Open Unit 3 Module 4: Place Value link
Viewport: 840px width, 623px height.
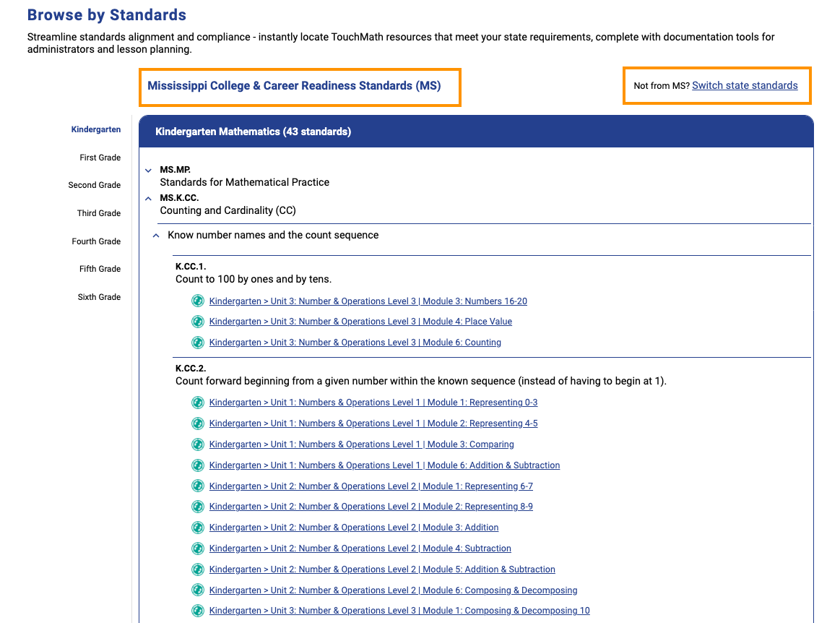(360, 322)
